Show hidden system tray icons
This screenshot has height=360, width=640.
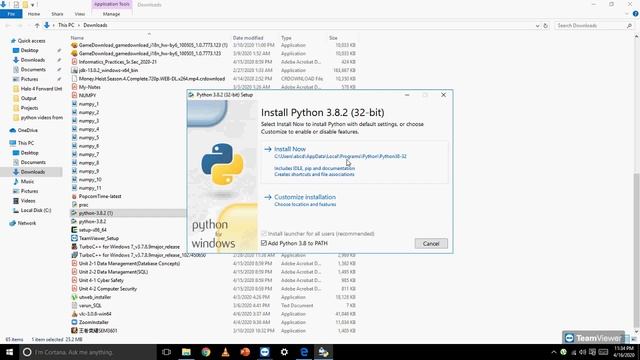tap(554, 352)
